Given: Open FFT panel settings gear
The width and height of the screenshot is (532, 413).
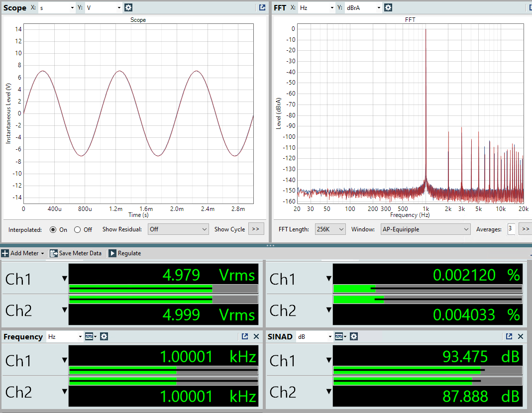Looking at the screenshot, I should click(x=388, y=7).
